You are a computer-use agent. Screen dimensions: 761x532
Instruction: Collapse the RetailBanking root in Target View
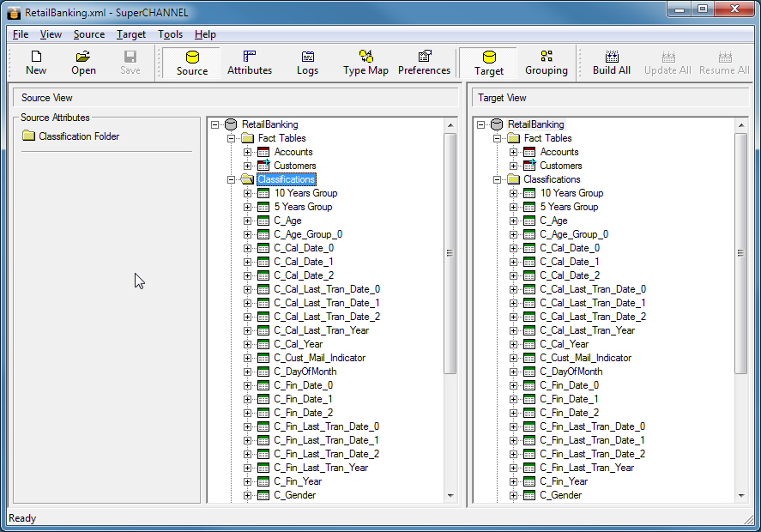click(480, 124)
